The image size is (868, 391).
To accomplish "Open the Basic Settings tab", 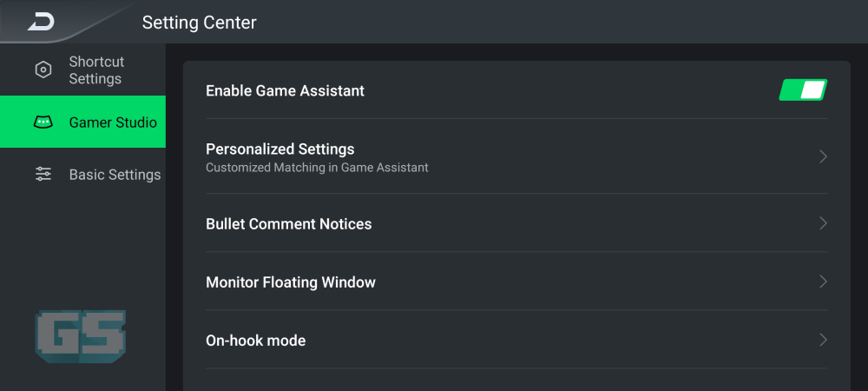I will (83, 174).
